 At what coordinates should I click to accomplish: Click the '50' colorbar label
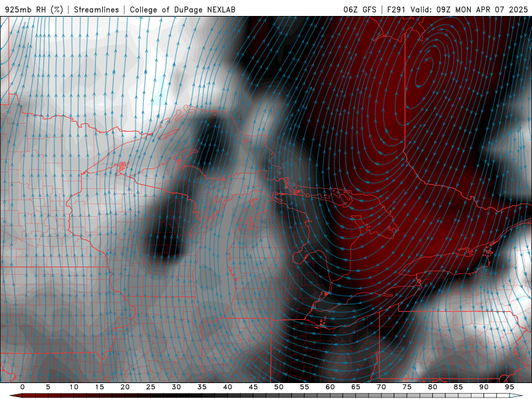point(279,387)
